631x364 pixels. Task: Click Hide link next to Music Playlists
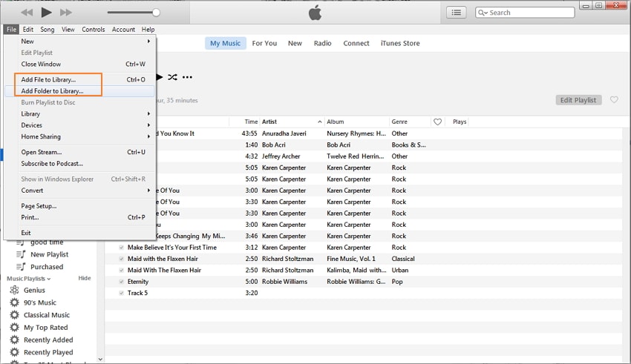click(x=85, y=278)
